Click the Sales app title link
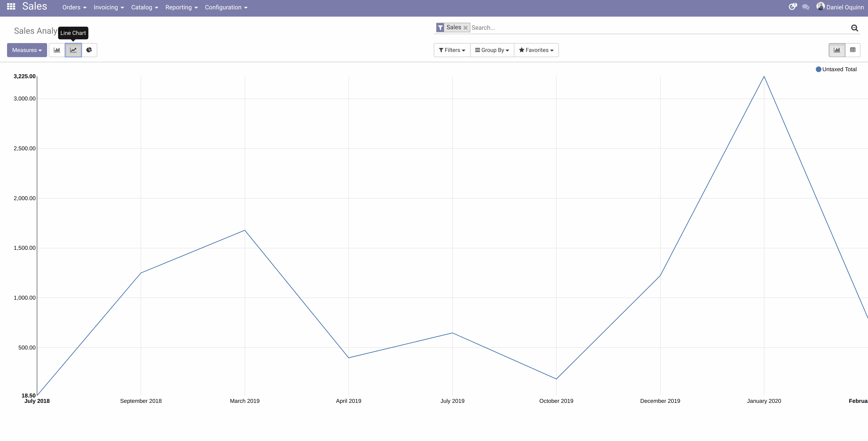The width and height of the screenshot is (868, 441). (34, 6)
